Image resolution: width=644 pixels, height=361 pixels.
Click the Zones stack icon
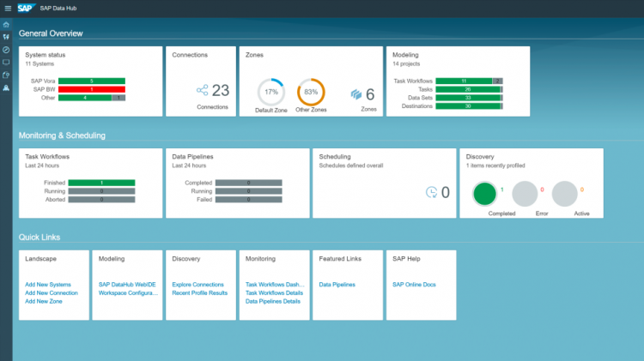coord(356,94)
